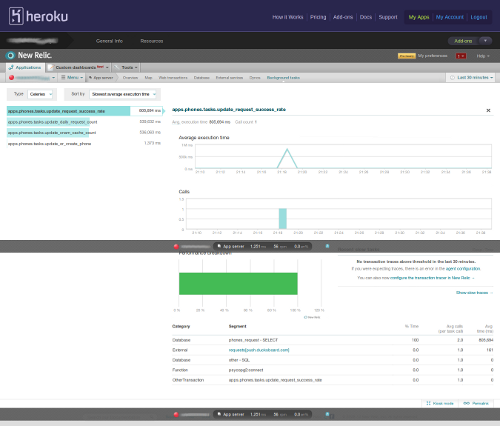500x426 pixels.
Task: Open the Last 30 minutes time picker
Action: (470, 77)
